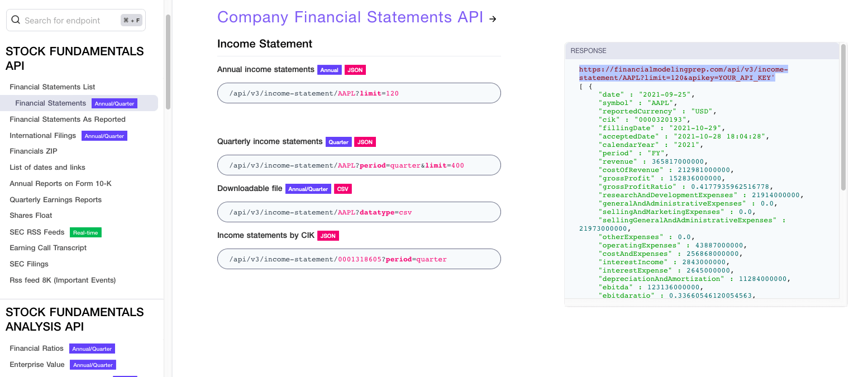Click Annual/Quarter badge beside International Filings
This screenshot has height=377, width=868.
click(104, 136)
